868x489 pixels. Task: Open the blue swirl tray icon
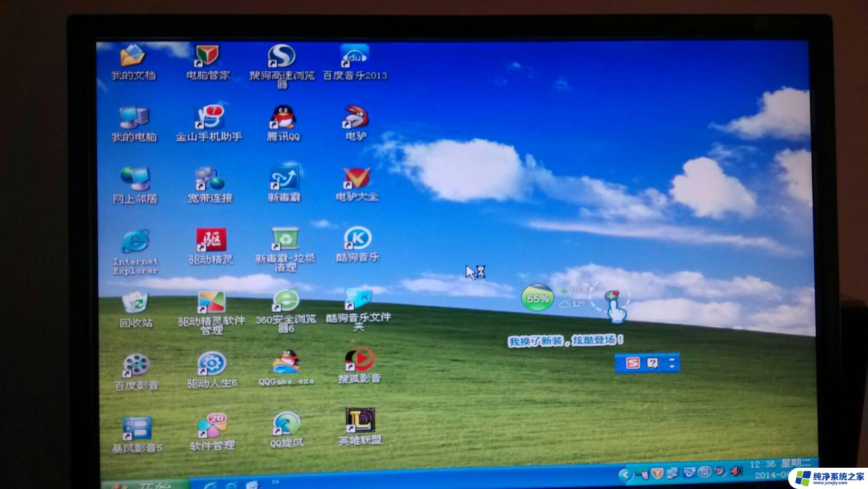click(x=689, y=472)
